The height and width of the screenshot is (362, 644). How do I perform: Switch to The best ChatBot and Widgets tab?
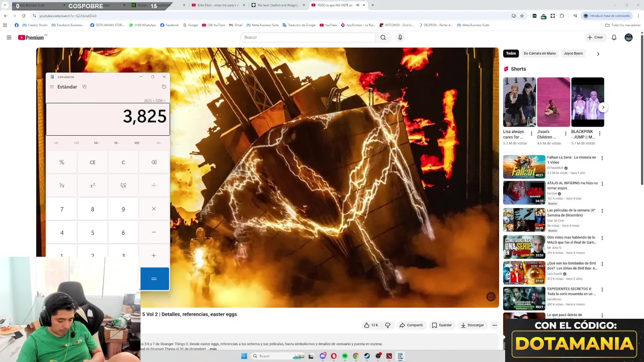[x=277, y=5]
